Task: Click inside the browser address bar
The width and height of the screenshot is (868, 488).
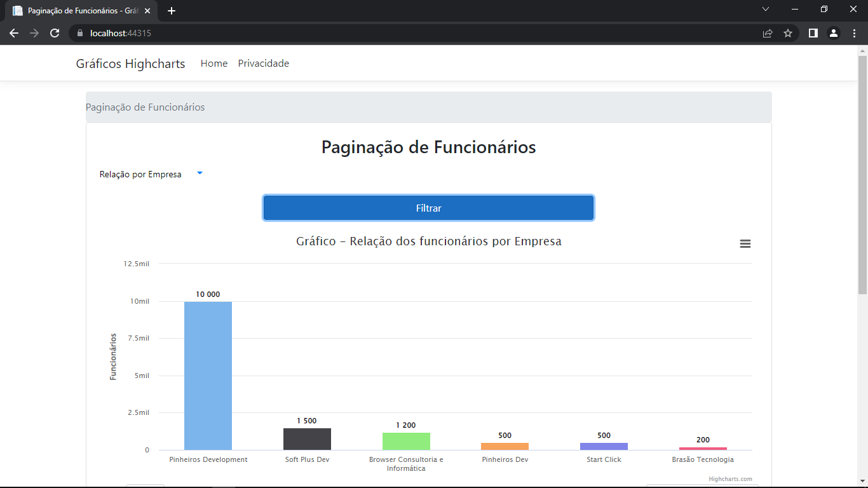Action: click(254, 32)
